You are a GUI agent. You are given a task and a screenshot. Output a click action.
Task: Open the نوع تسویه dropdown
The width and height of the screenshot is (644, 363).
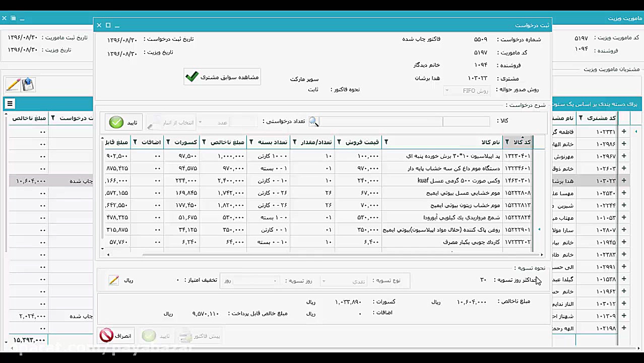[324, 280]
